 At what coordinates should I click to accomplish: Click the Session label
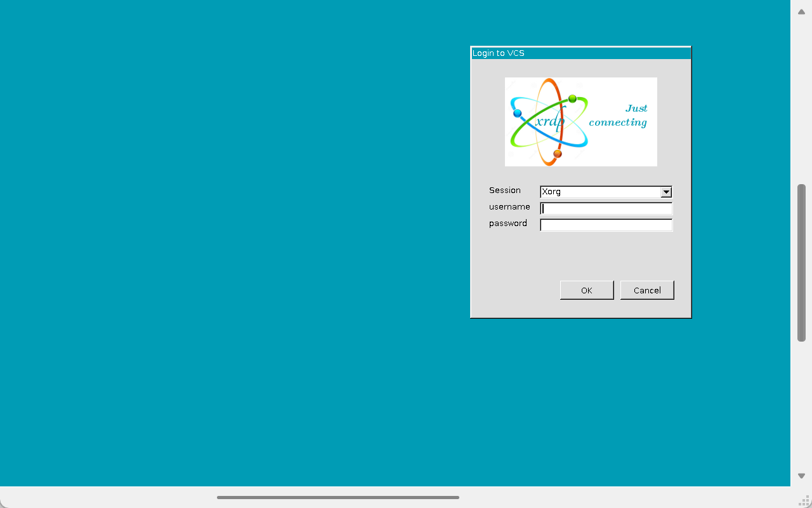click(504, 190)
